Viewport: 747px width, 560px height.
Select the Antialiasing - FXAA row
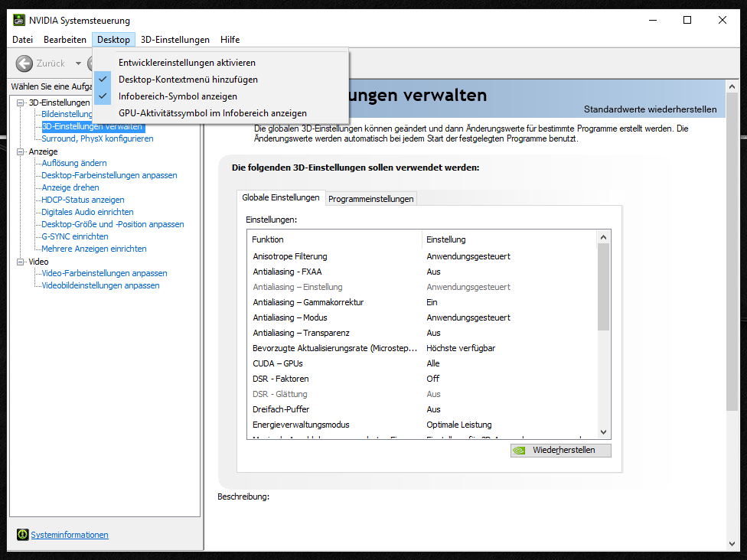(x=422, y=272)
